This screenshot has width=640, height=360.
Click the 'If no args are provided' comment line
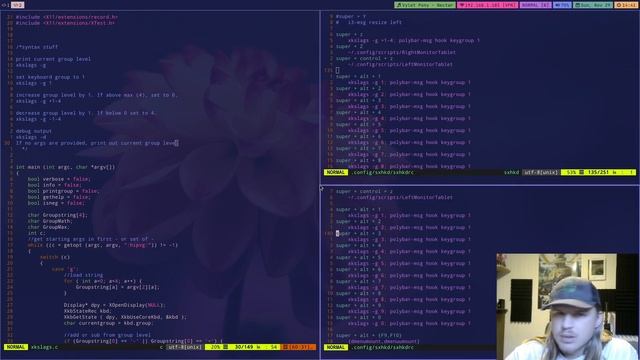96,143
